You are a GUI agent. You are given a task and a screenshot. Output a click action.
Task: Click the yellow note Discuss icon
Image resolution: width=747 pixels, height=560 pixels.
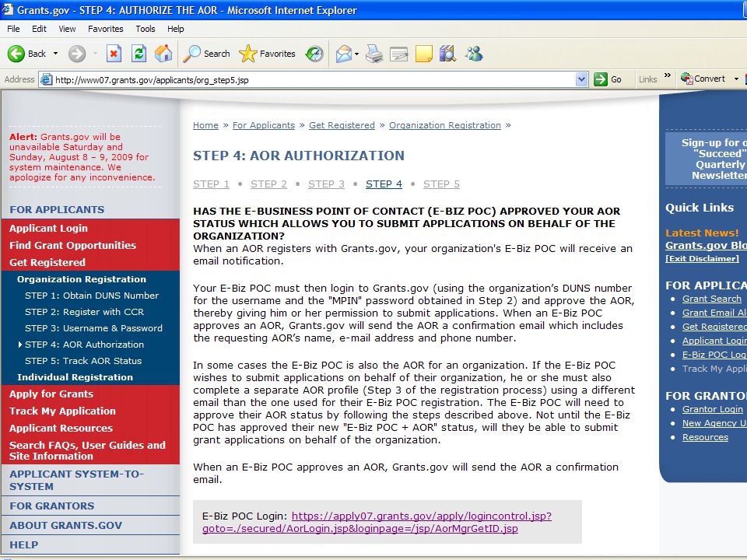423,54
